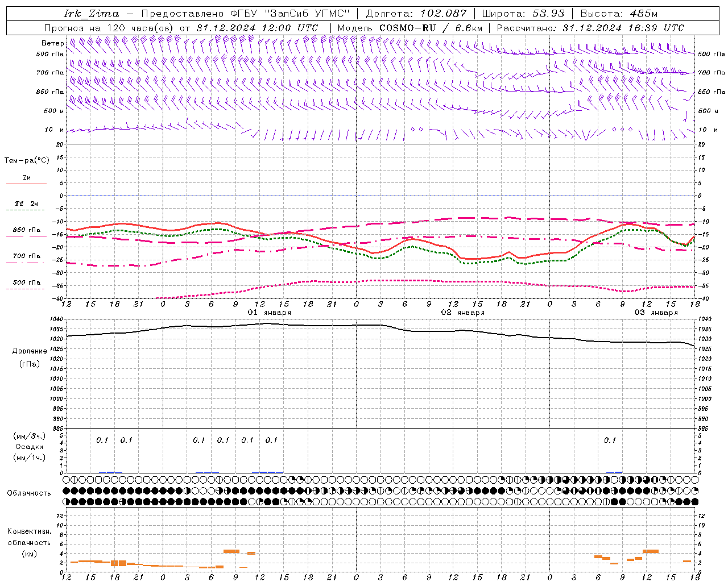The height and width of the screenshot is (582, 728).
Task: Click the 'Конвективн.' panel label
Action: click(30, 531)
